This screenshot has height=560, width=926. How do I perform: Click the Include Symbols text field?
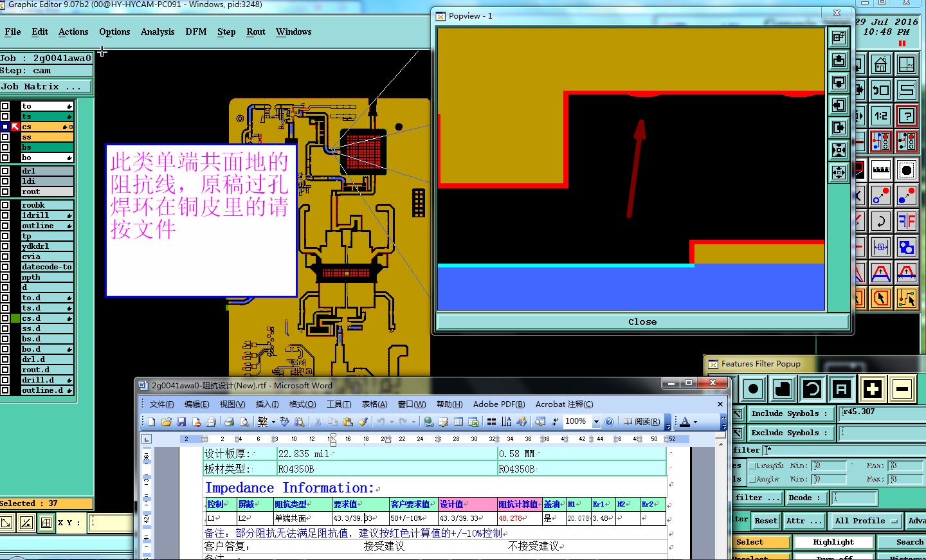tap(883, 413)
